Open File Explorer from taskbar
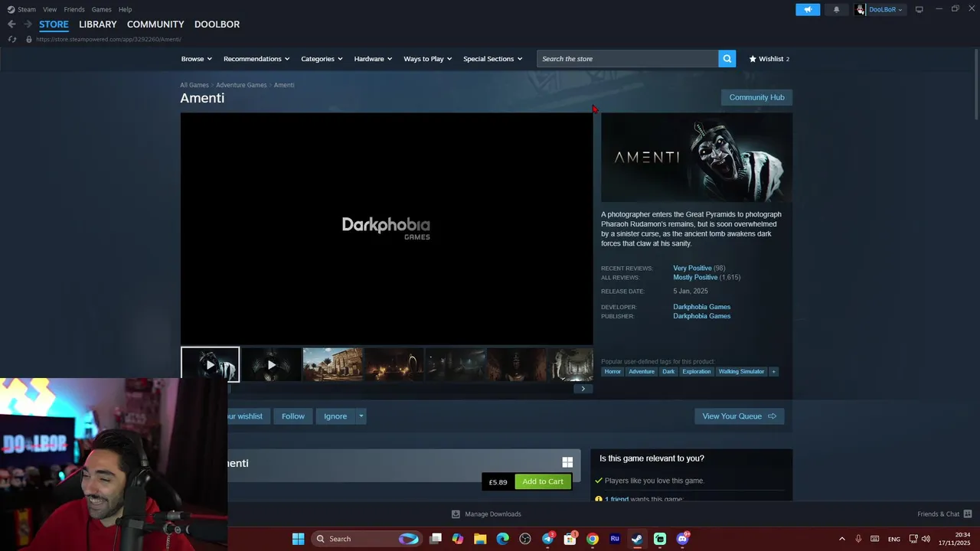The image size is (980, 551). coord(480,539)
